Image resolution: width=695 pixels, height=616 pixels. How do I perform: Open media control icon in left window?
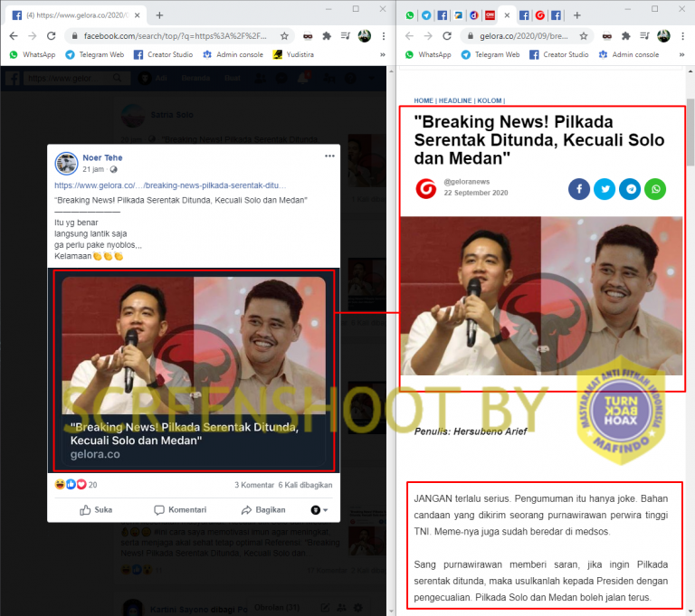(x=346, y=36)
